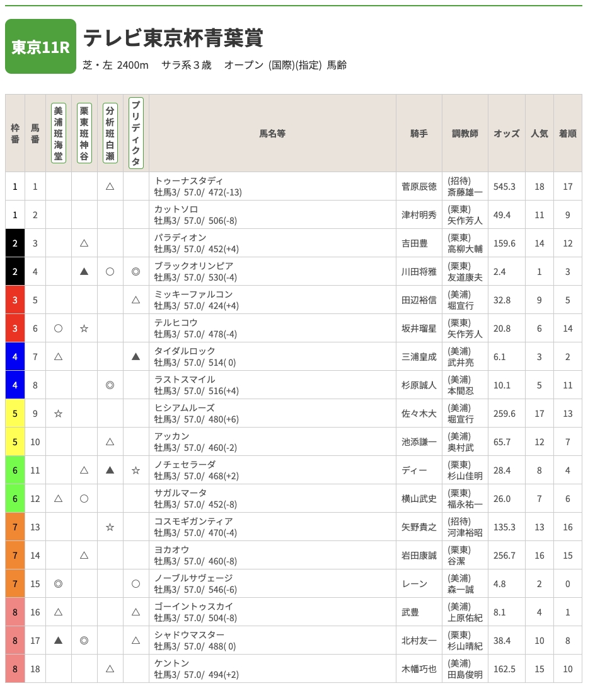
Task: Select the ☆ mark in コスモギガンティア row
Action: pos(110,527)
